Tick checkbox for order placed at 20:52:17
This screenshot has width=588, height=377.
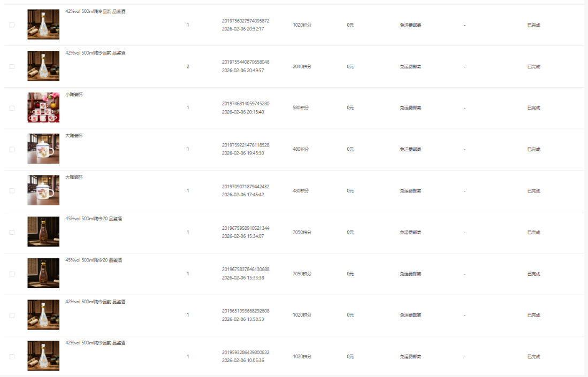12,25
